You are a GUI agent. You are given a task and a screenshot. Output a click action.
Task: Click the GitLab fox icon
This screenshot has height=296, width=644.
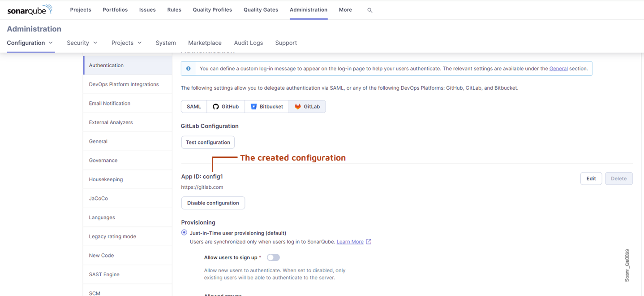(x=298, y=106)
